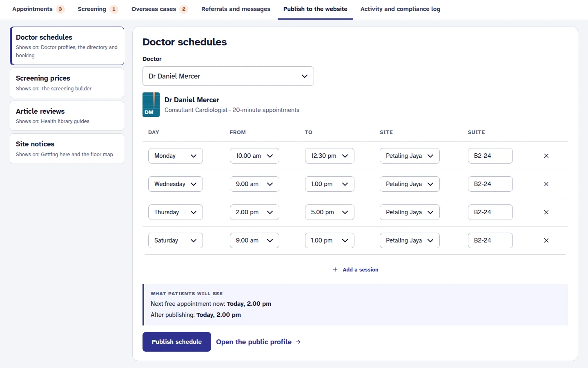Open the Wednesday day dropdown
The height and width of the screenshot is (368, 588).
click(176, 184)
